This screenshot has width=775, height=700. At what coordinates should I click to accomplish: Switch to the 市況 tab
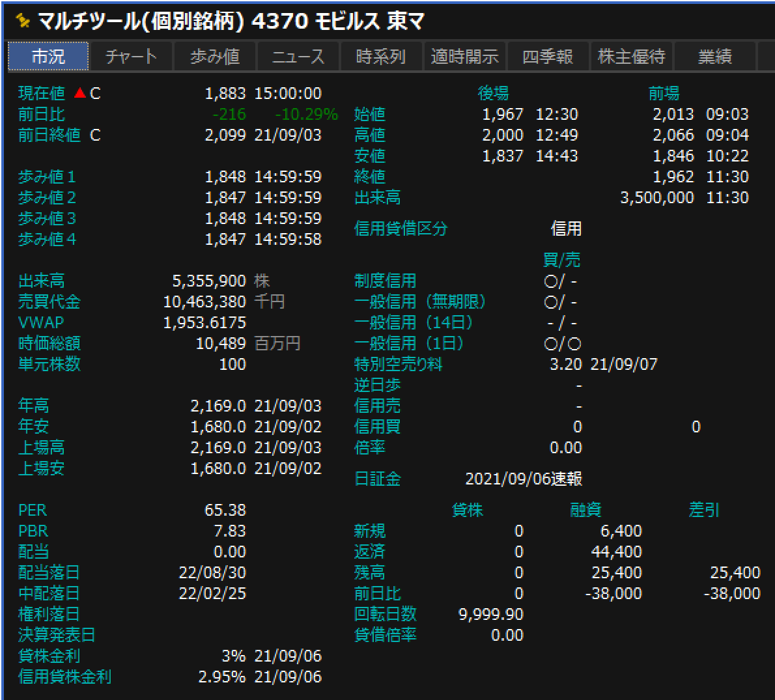[x=48, y=57]
